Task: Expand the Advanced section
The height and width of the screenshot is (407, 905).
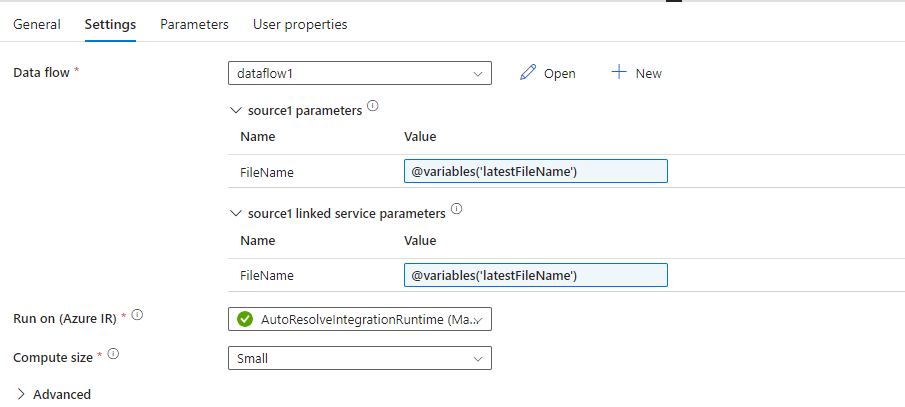Action: tap(21, 394)
